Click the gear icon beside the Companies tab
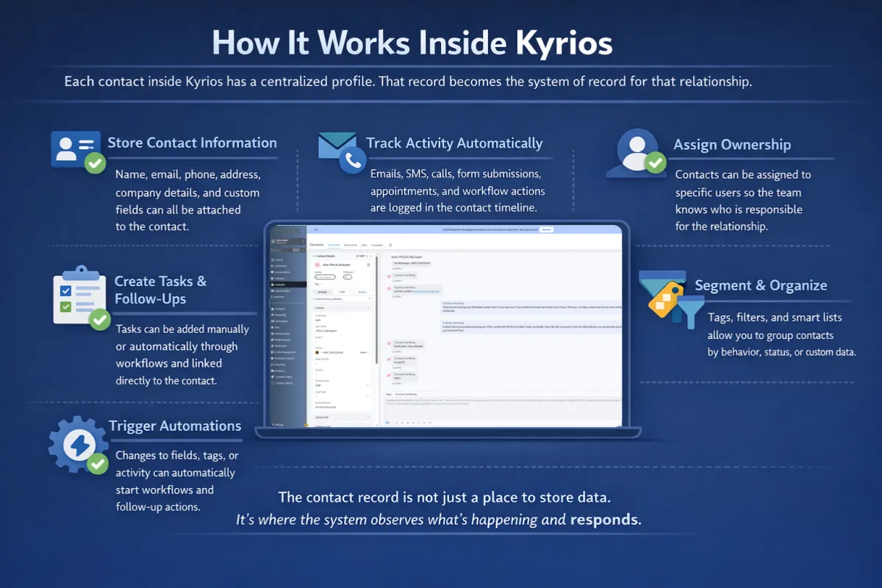The image size is (882, 588). (390, 245)
